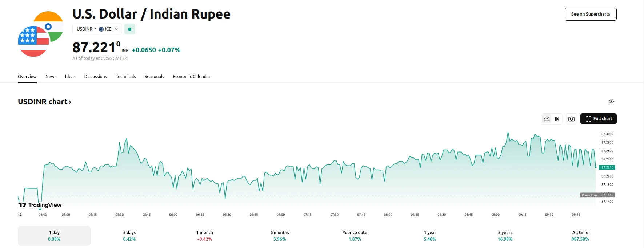This screenshot has height=248, width=644.
Task: Select the 1 month range
Action: click(x=204, y=236)
